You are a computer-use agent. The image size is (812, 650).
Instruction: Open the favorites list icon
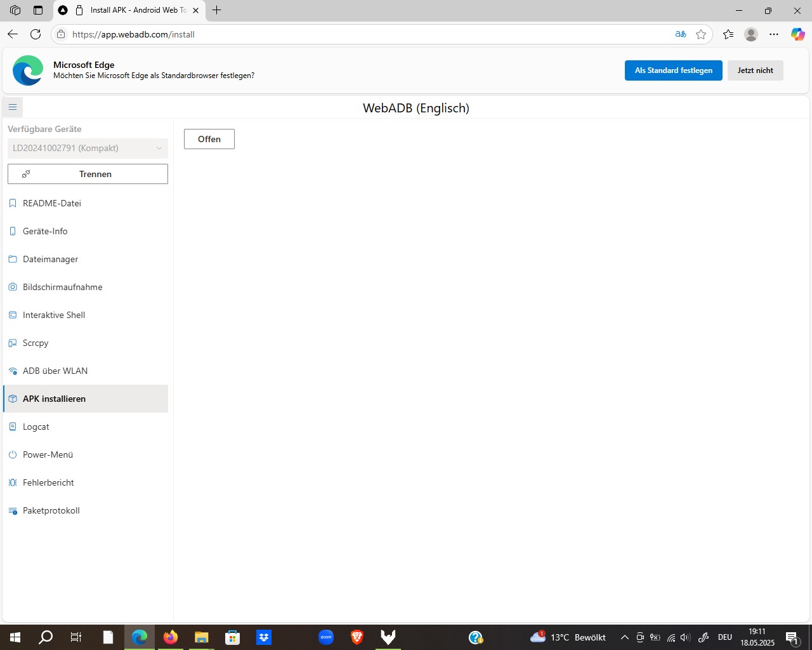pos(728,34)
